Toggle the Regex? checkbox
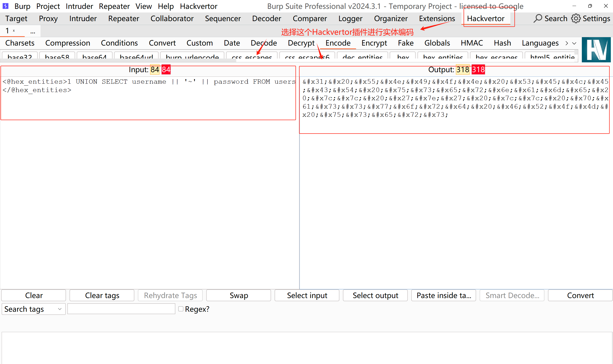Image resolution: width=613 pixels, height=364 pixels. 181,309
